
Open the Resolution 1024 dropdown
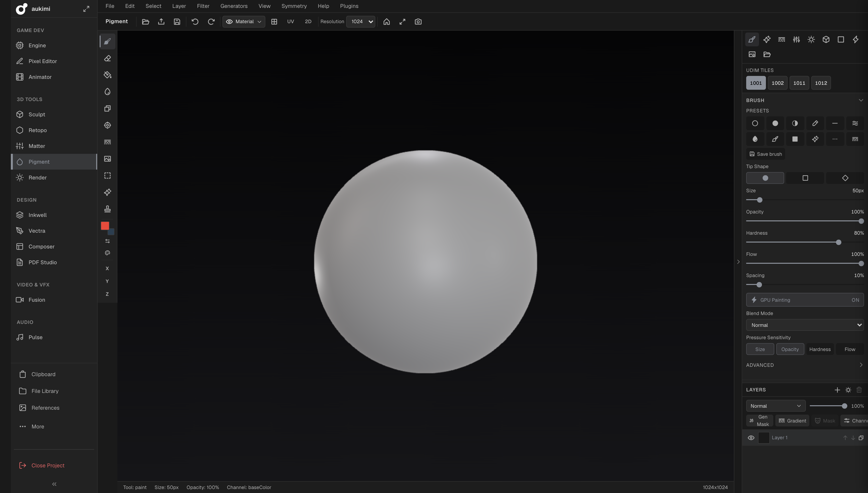tap(361, 22)
